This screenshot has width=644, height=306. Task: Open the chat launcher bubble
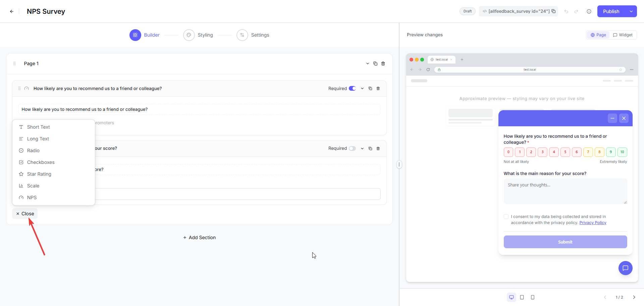[x=625, y=268]
